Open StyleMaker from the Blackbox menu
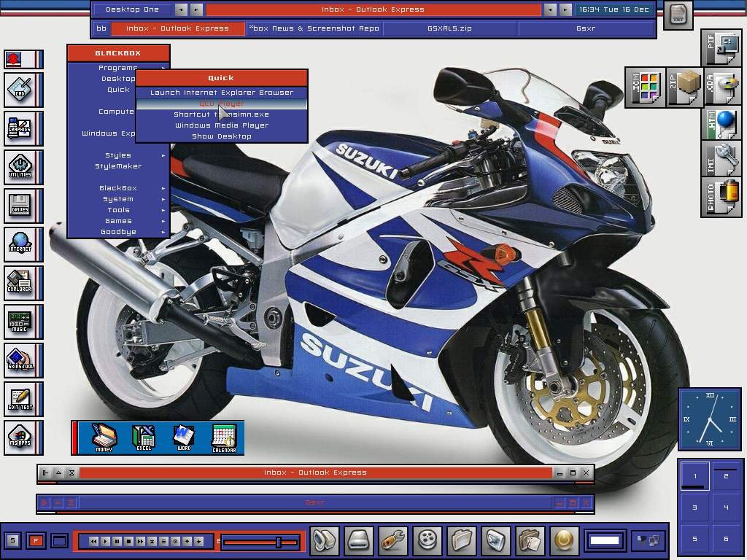Viewport: 747px width, 560px height. pyautogui.click(x=119, y=166)
